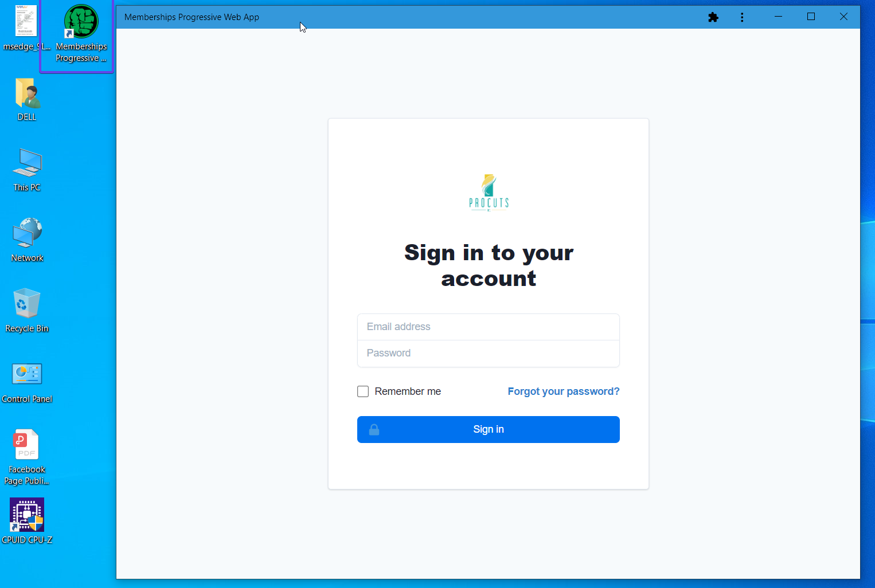This screenshot has height=588, width=875.
Task: Select the This PC desktop icon
Action: click(27, 170)
